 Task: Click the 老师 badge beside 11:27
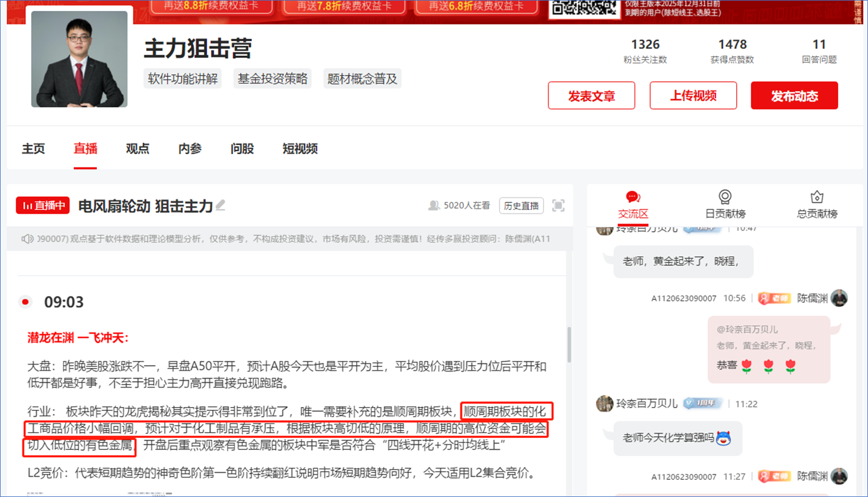coord(774,476)
